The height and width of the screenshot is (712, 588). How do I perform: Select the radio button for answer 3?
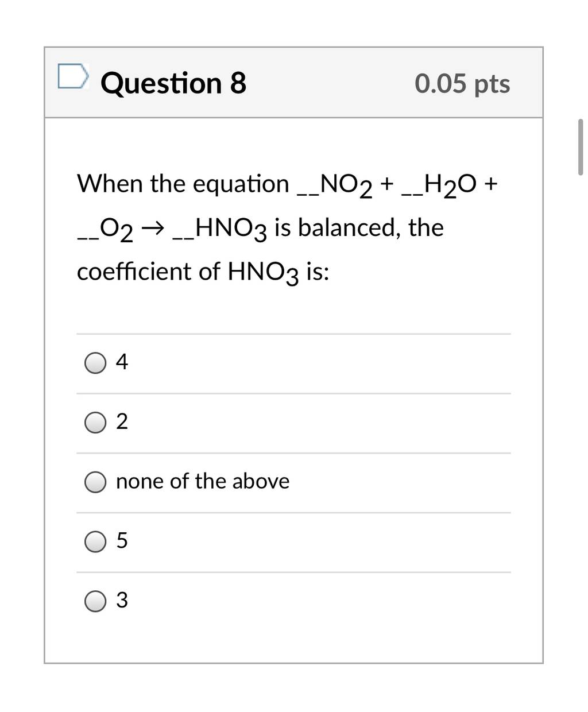(95, 601)
